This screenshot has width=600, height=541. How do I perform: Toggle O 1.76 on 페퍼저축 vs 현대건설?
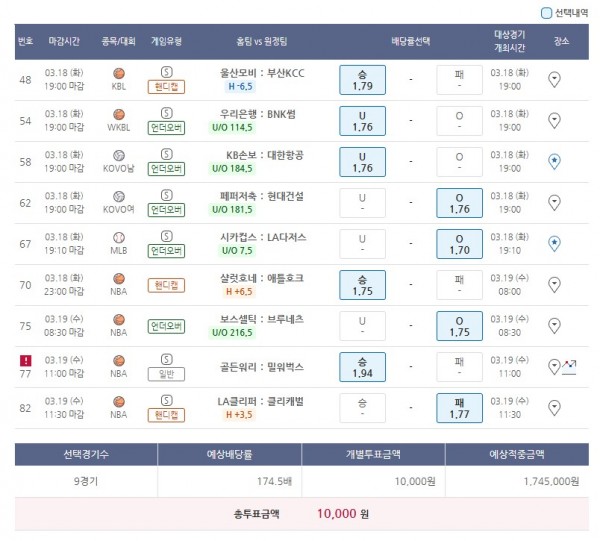point(459,202)
